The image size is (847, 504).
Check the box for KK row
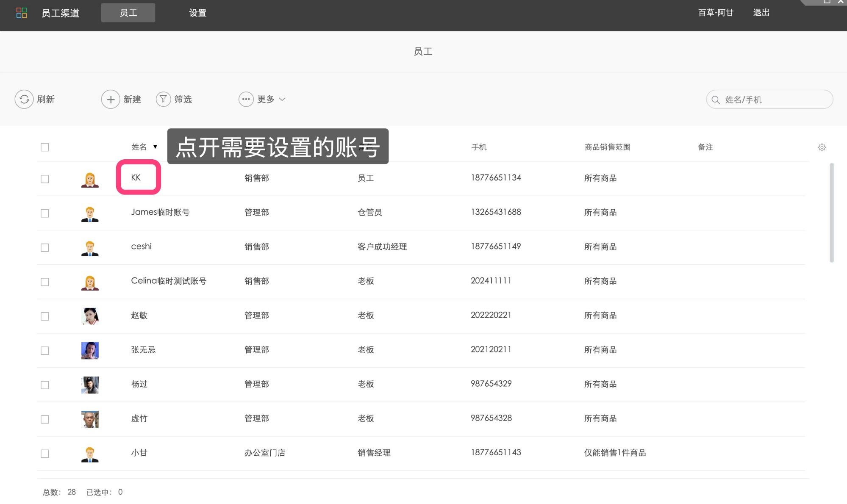(45, 179)
